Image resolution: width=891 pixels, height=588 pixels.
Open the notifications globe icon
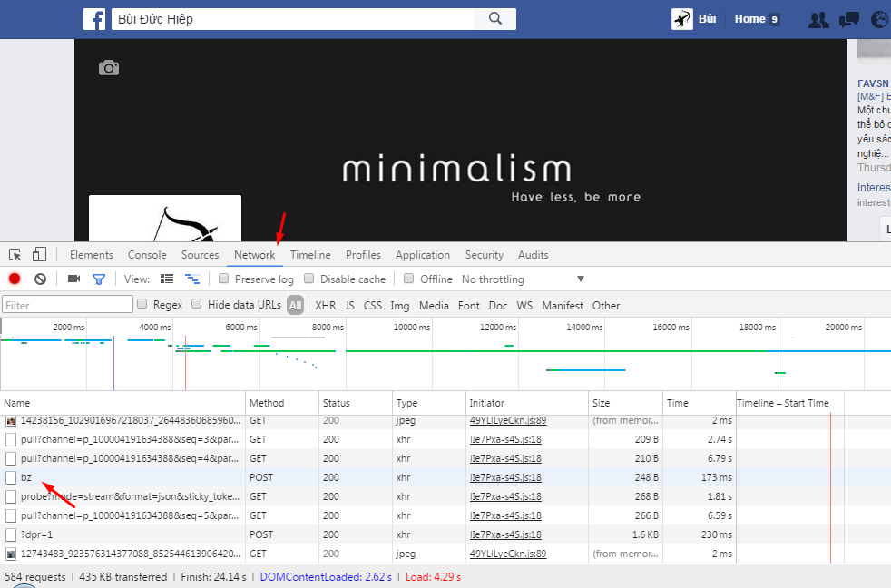(879, 20)
